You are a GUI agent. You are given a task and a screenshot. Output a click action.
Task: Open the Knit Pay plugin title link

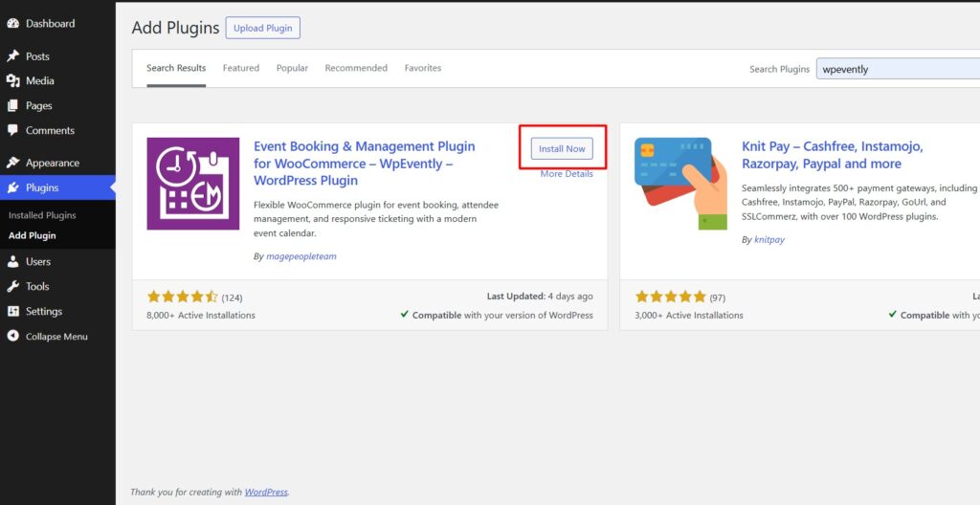point(833,155)
